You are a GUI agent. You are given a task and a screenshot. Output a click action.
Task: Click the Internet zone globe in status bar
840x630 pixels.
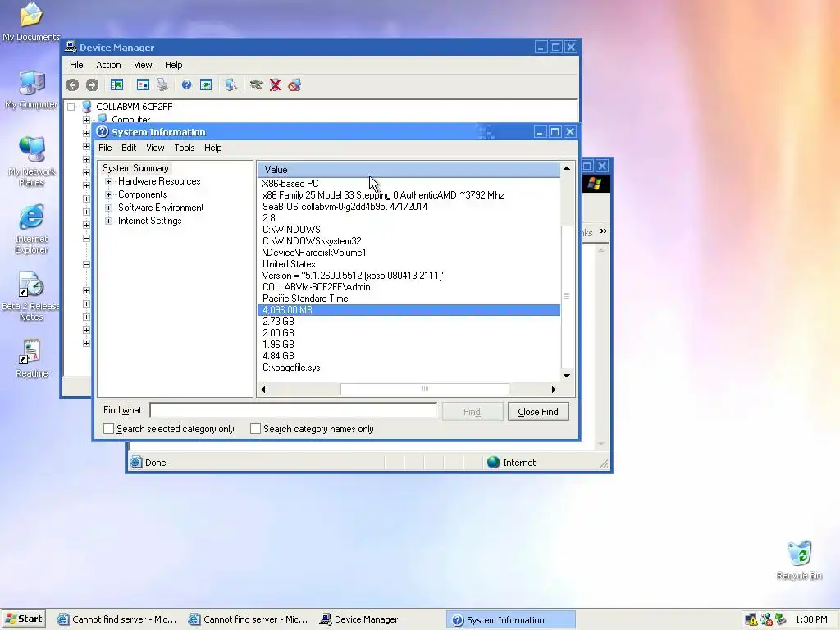[493, 463]
